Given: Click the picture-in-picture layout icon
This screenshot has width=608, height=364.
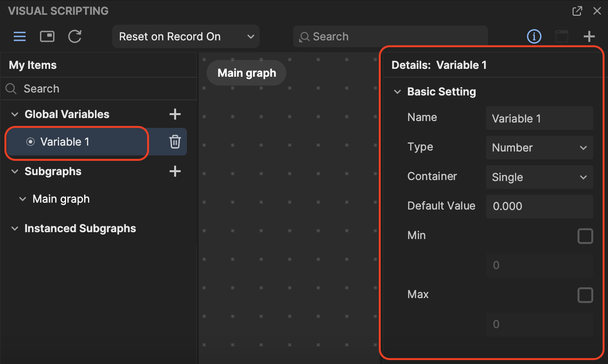Looking at the screenshot, I should click(47, 36).
